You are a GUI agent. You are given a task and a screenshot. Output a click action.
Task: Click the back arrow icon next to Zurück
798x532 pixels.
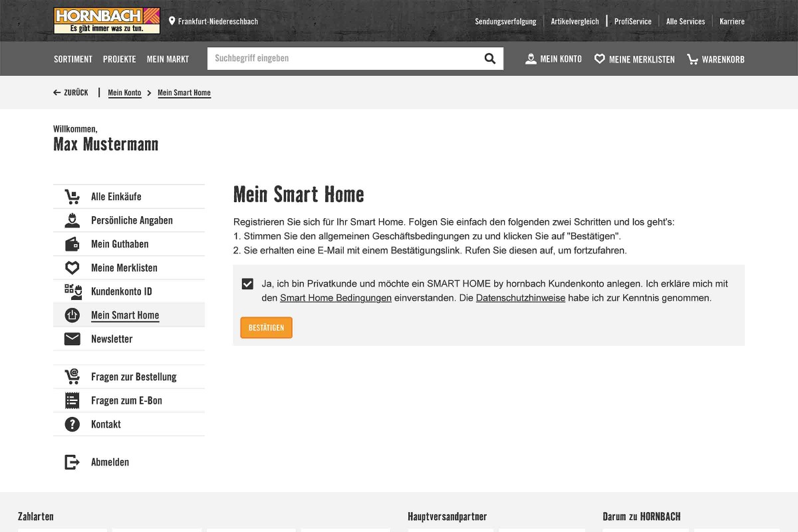[57, 92]
